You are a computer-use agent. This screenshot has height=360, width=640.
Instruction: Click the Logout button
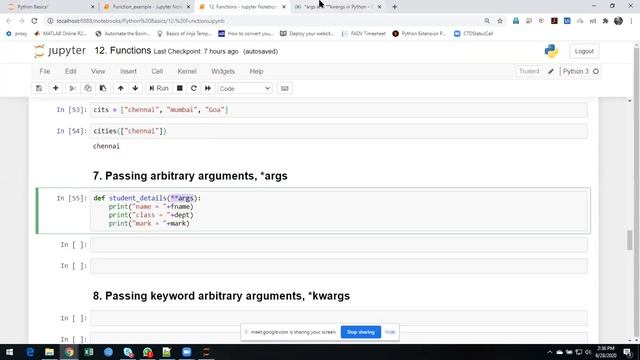click(584, 51)
